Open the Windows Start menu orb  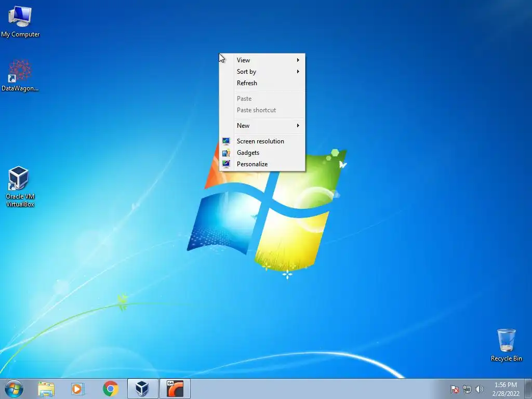(14, 389)
